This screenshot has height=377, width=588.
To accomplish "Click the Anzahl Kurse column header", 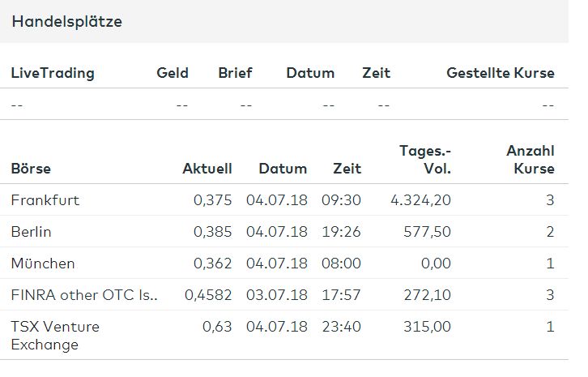I will pyautogui.click(x=530, y=160).
